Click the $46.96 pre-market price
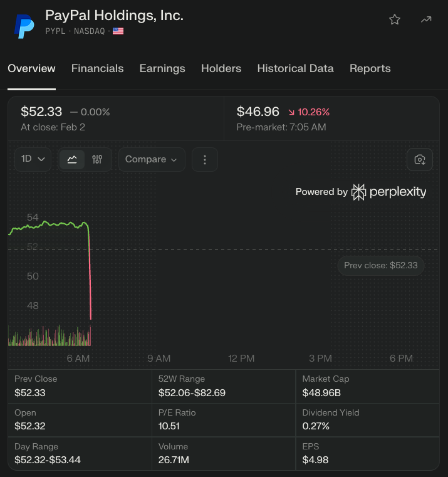The image size is (448, 477). point(258,112)
